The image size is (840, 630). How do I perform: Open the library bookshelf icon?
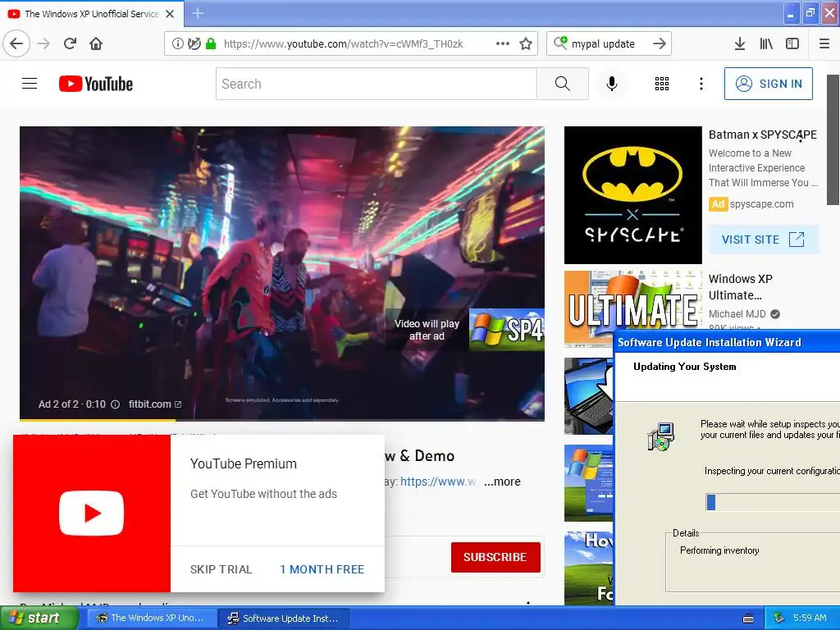(766, 43)
